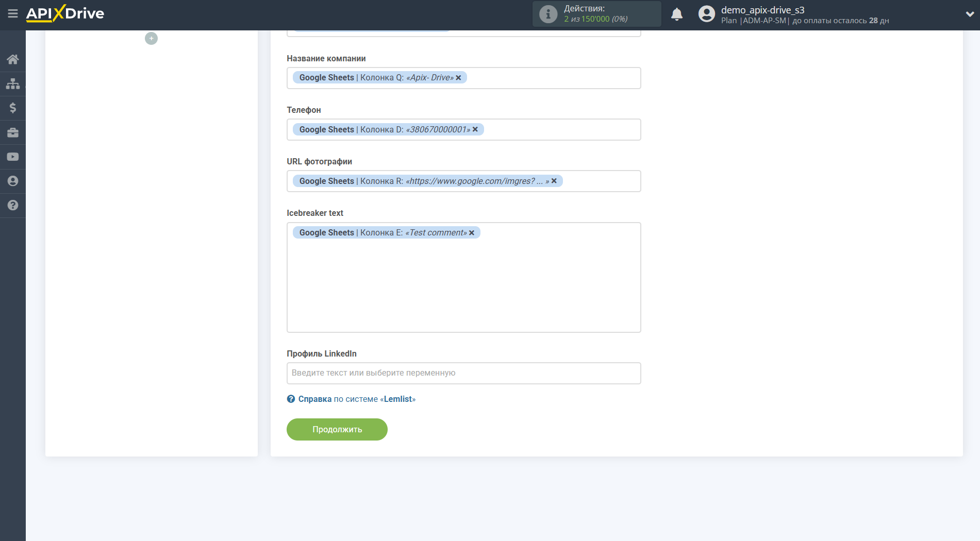Click the Телефон input field

coord(464,129)
